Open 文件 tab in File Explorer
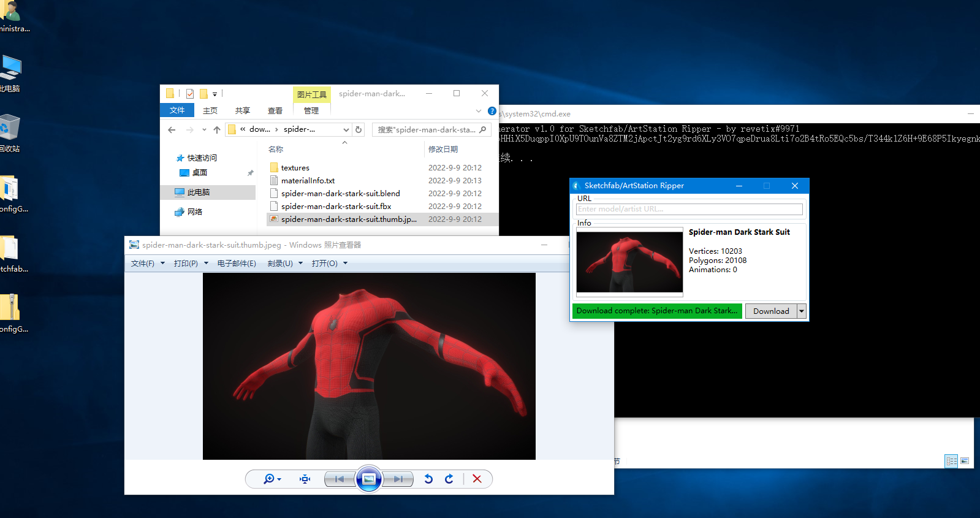The width and height of the screenshot is (980, 518). [x=177, y=110]
